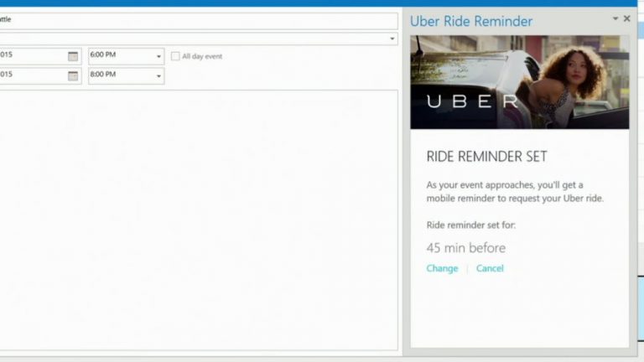Click the end date field
Screen dimensions: 644x362
click(40, 76)
